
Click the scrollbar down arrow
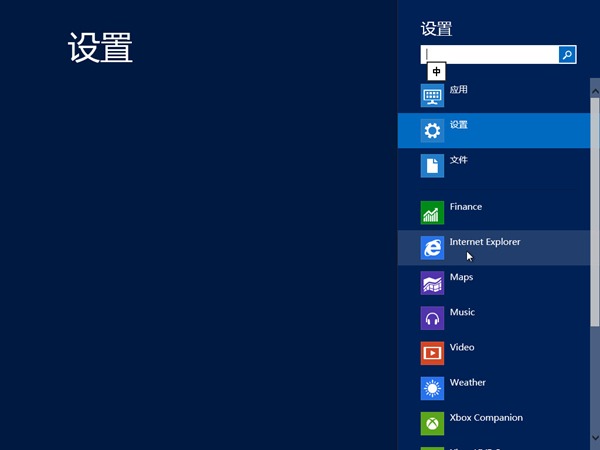click(595, 438)
